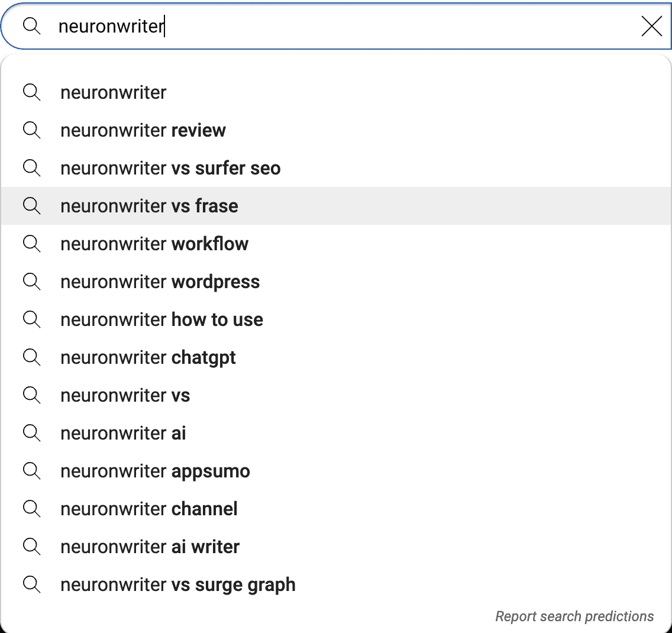This screenshot has height=633, width=672.
Task: Select the "neuronwriter channel" suggestion
Action: point(148,509)
